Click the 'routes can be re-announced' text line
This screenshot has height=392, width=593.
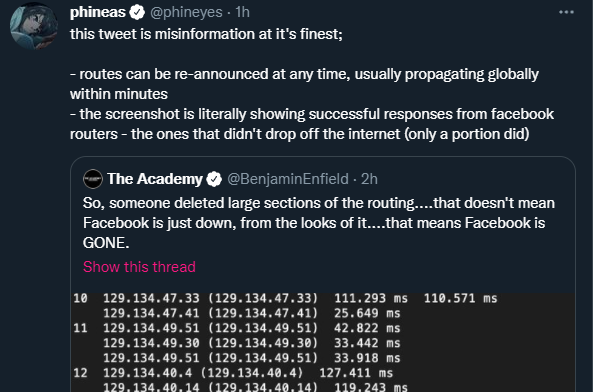(304, 74)
